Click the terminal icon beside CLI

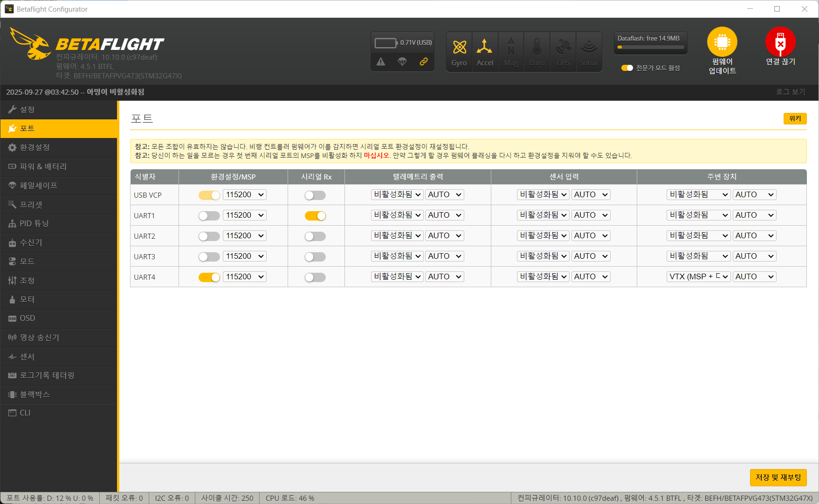tap(12, 413)
